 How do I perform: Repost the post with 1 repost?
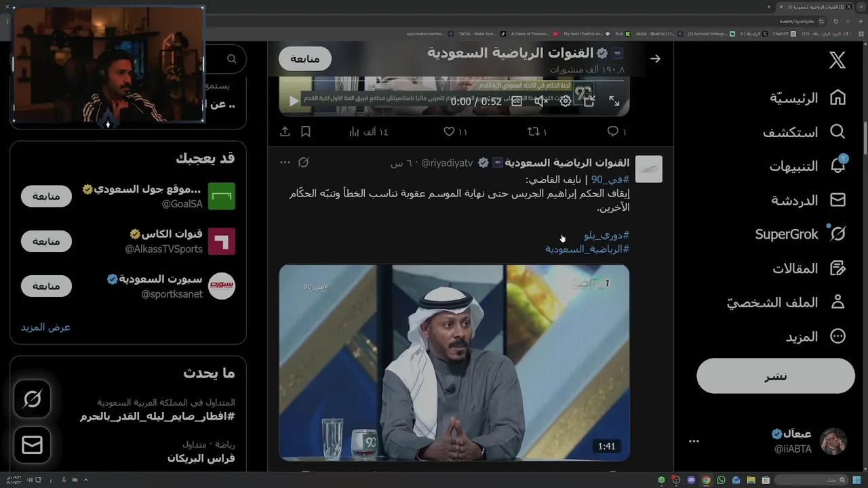click(537, 131)
